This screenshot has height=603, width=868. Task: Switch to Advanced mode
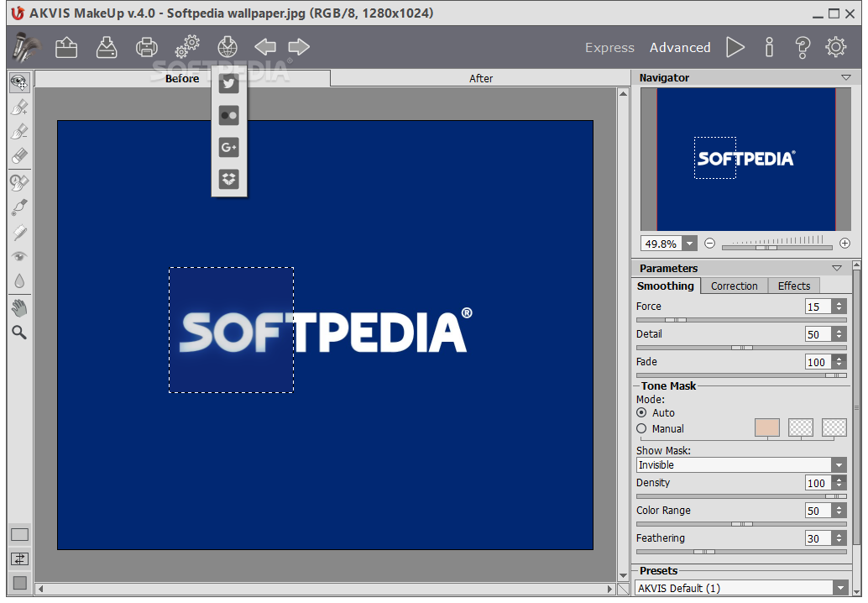[x=680, y=48]
